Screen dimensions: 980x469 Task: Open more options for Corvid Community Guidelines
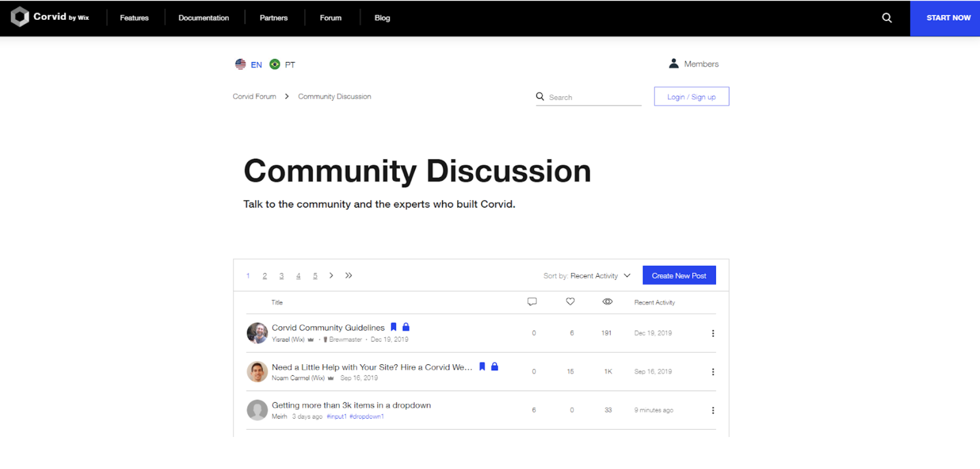tap(713, 333)
